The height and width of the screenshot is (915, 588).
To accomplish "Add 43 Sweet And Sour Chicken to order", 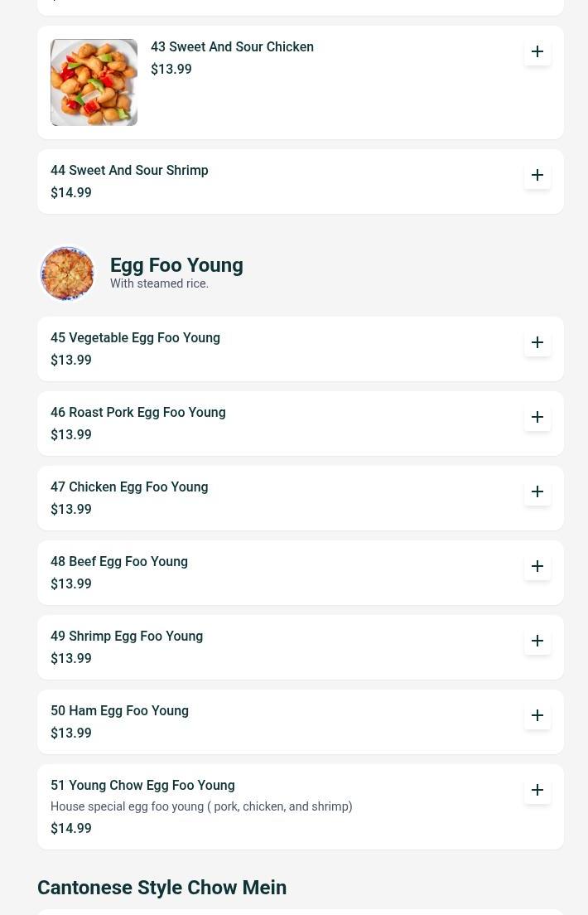I will 537,52.
